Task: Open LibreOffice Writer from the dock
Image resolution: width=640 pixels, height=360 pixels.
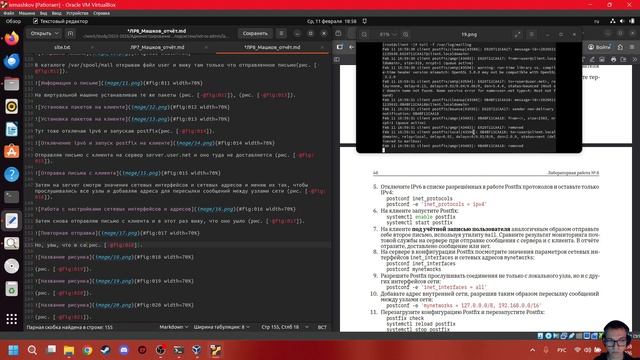Action: (x=11, y=129)
